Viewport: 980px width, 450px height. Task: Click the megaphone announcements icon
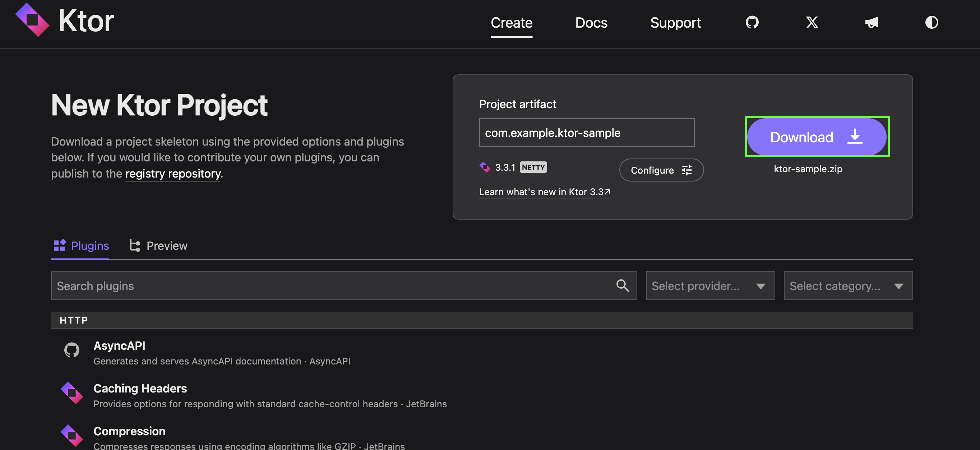click(872, 22)
